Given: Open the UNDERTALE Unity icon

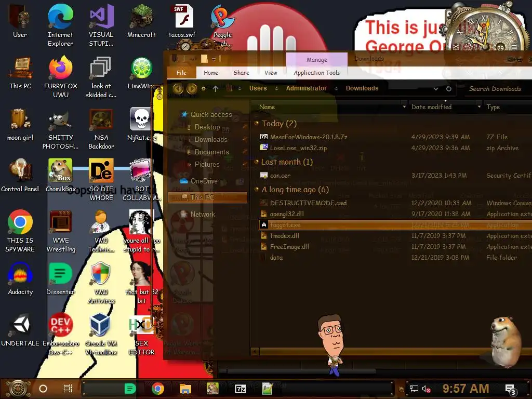Looking at the screenshot, I should click(x=20, y=330).
